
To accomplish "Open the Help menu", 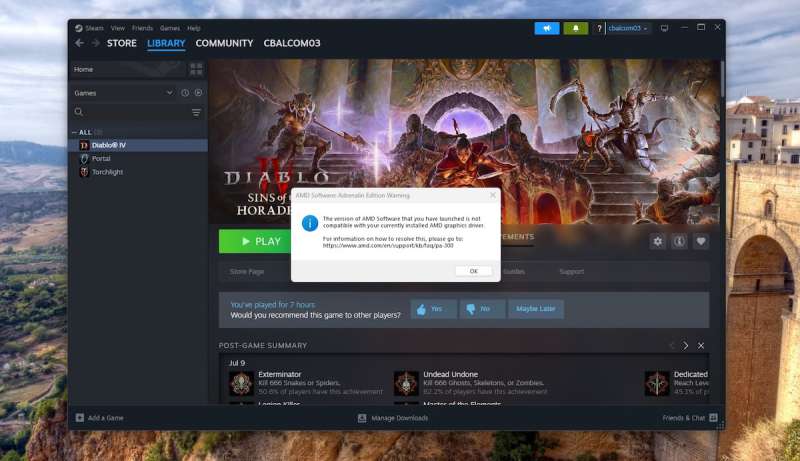I will tap(193, 28).
